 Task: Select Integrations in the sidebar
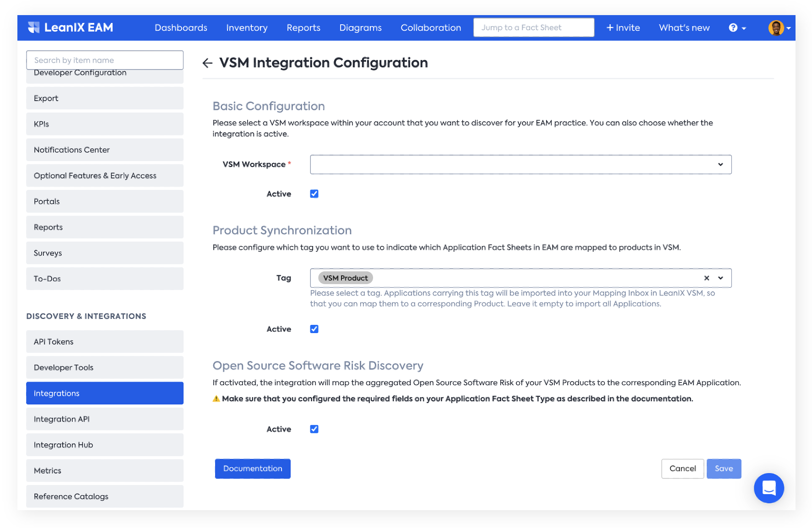tap(105, 393)
